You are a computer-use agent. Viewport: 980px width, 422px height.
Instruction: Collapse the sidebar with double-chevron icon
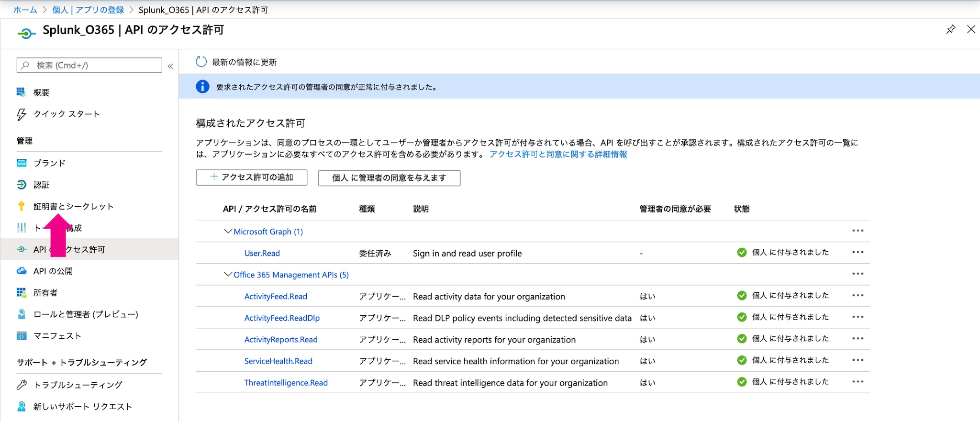[170, 66]
